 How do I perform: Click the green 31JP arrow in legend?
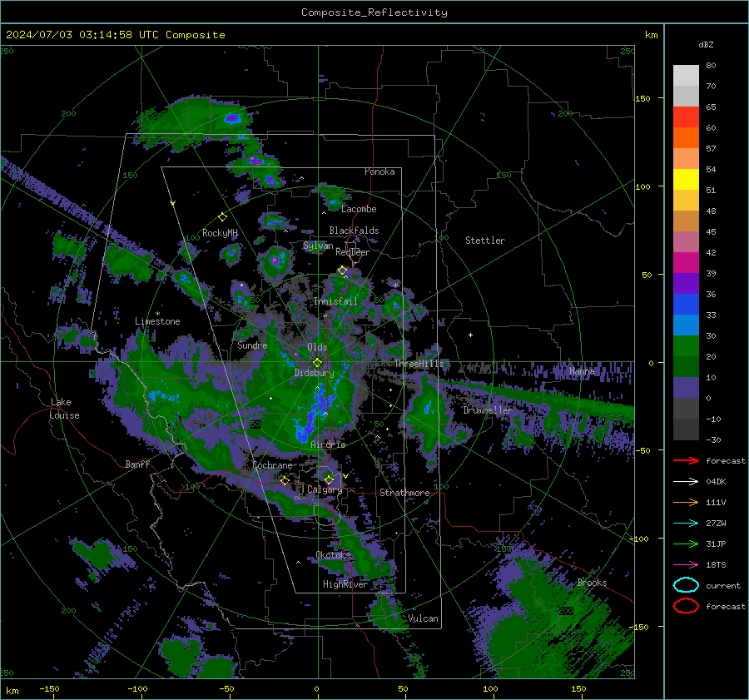click(x=686, y=544)
